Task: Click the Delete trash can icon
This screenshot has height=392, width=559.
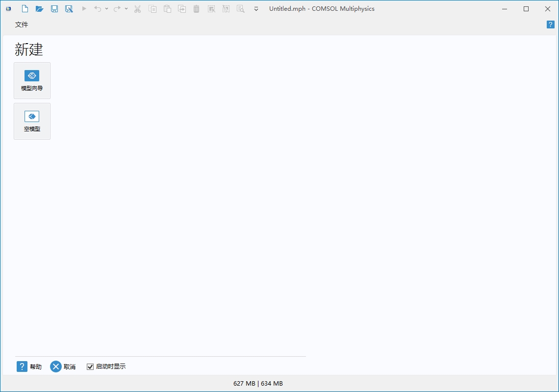Action: [x=197, y=9]
